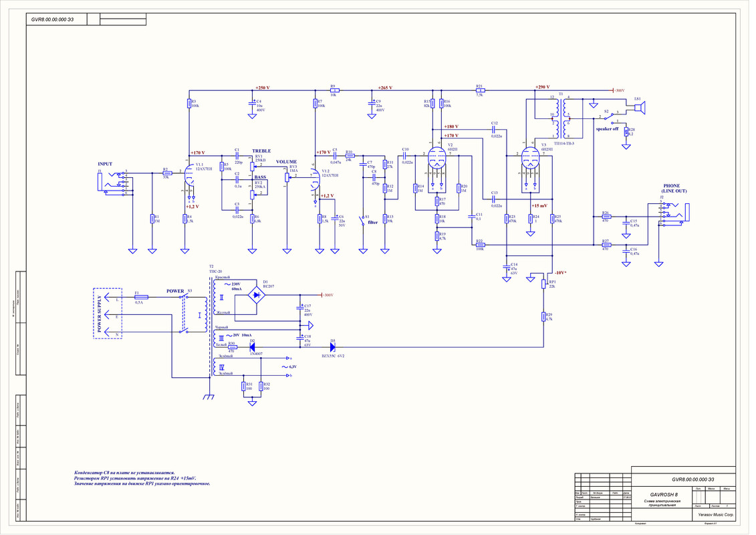Select the Yerasov Music Corp. text
Image resolution: width=756 pixels, height=535 pixels.
tap(716, 515)
